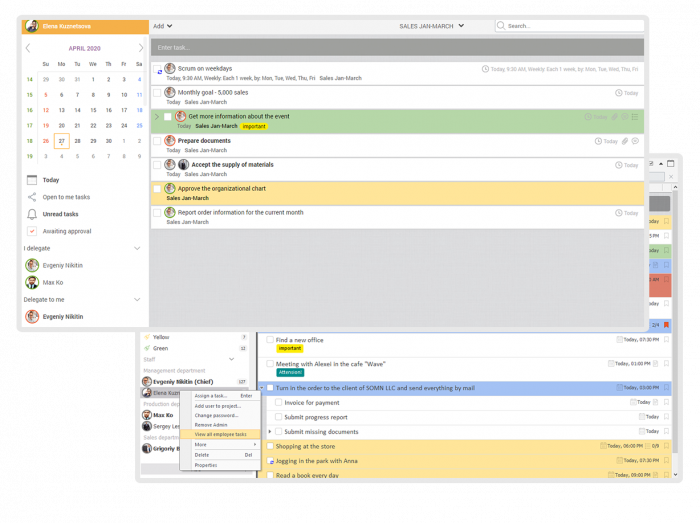This screenshot has height=523, width=700.
Task: Click the recurrence icon on Scrum on weekdays
Action: click(x=160, y=72)
